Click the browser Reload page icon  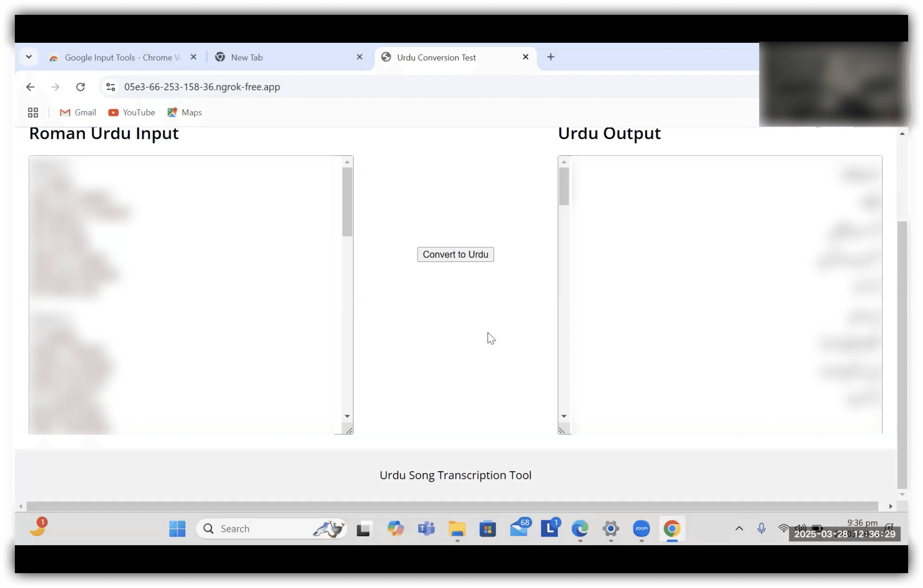click(81, 87)
